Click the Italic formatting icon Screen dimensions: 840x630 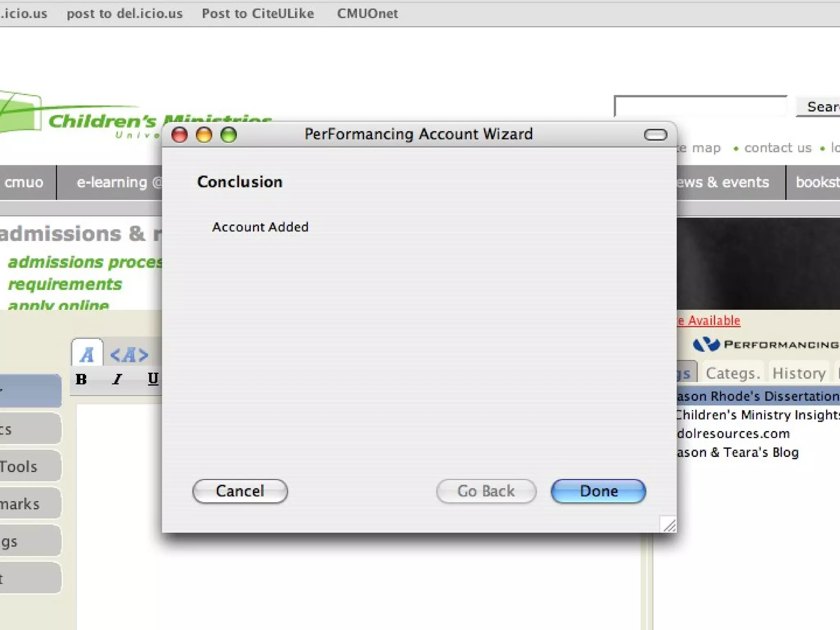pos(117,379)
